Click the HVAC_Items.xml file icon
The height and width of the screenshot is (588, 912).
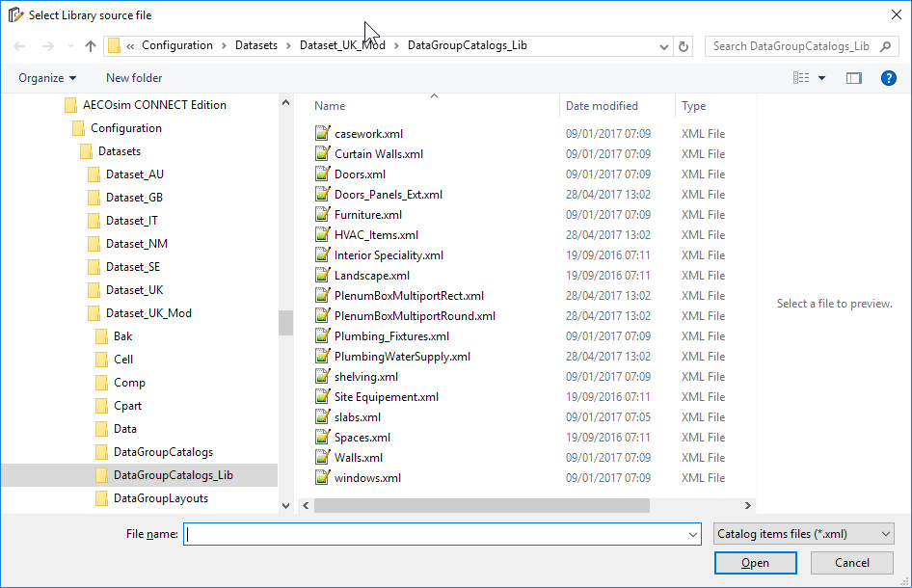[322, 234]
